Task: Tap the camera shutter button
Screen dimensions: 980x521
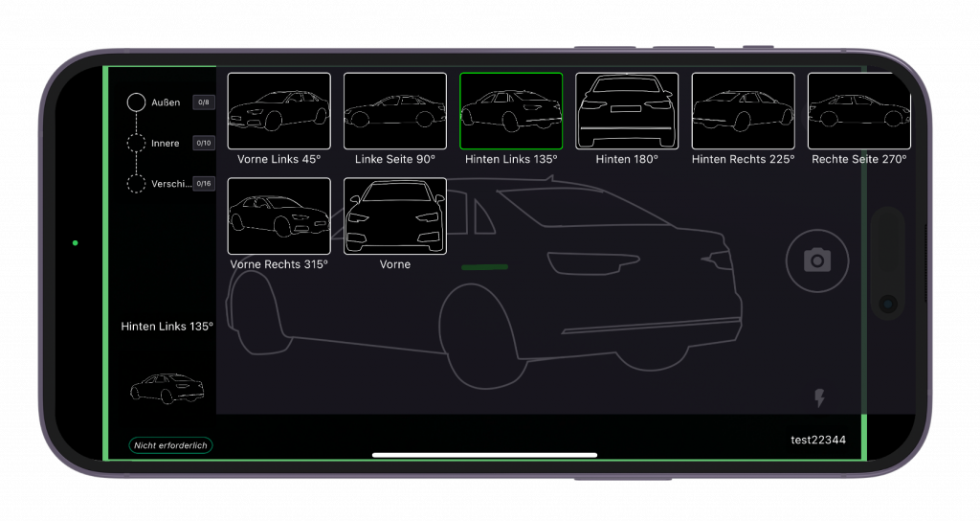Action: [x=816, y=260]
